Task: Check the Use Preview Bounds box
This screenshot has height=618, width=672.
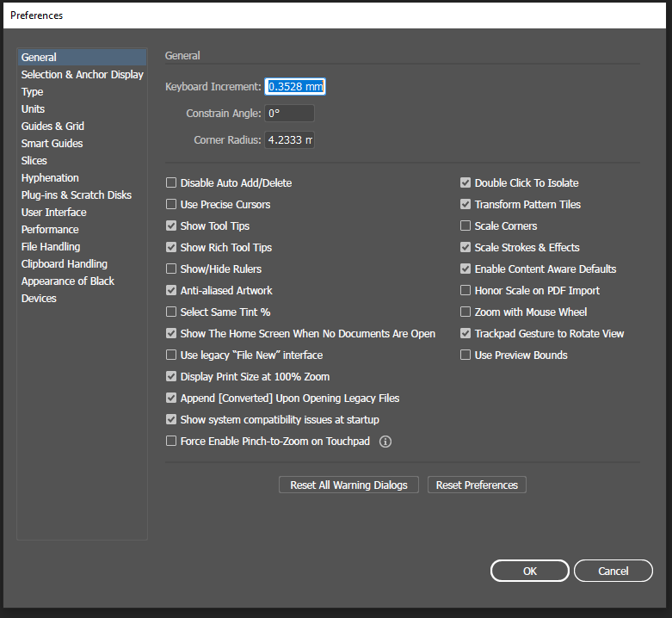Action: [465, 355]
